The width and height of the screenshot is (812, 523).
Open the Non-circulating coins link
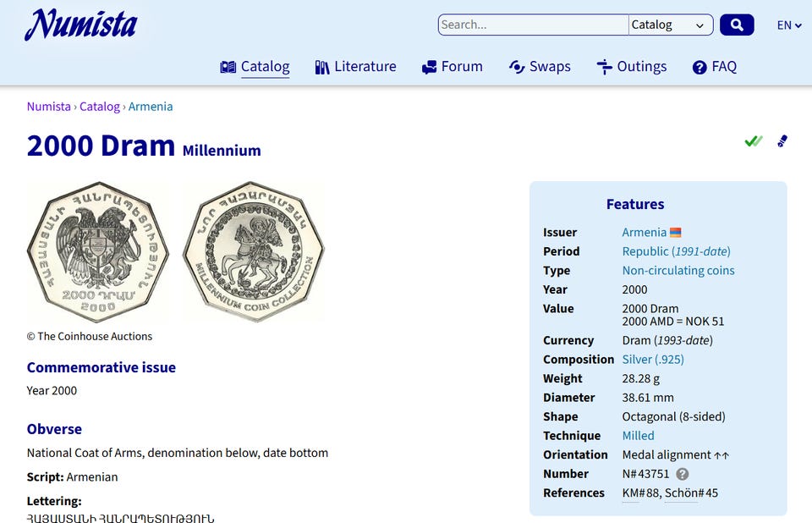[x=678, y=271]
